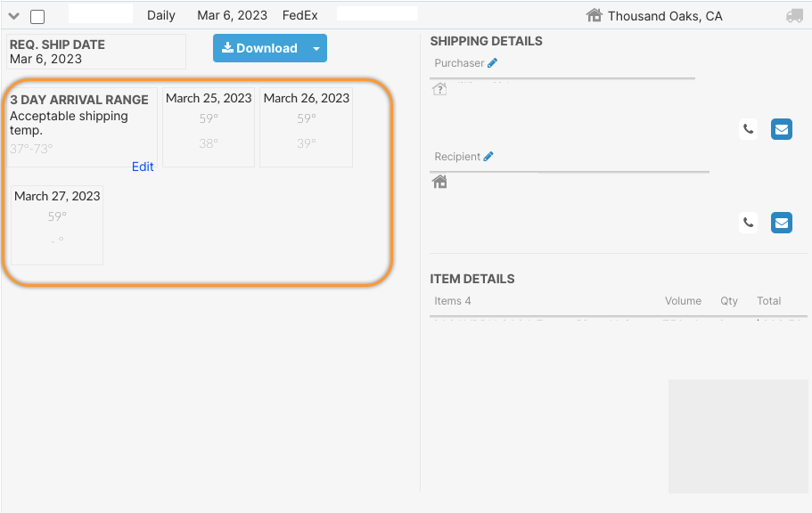This screenshot has width=812, height=513.
Task: Click the Recipient email envelope icon
Action: tap(782, 222)
